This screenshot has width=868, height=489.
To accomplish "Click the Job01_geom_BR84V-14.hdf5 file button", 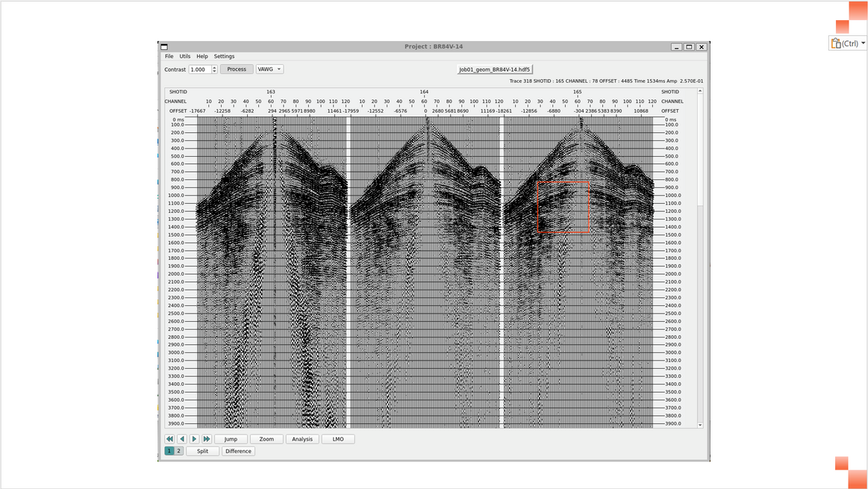I will tap(495, 69).
